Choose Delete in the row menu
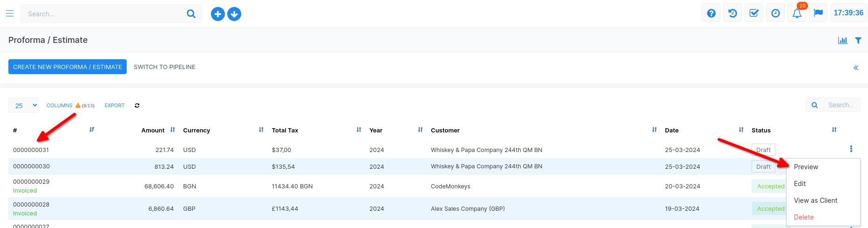 tap(804, 217)
